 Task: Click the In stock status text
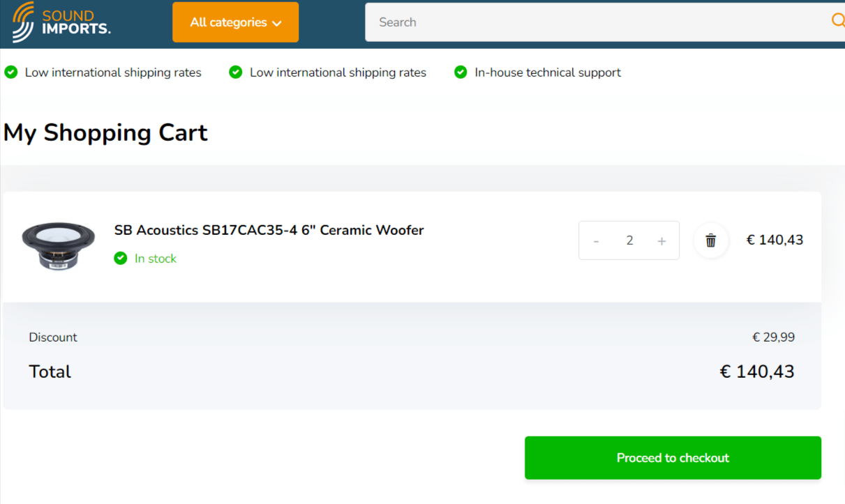point(156,259)
